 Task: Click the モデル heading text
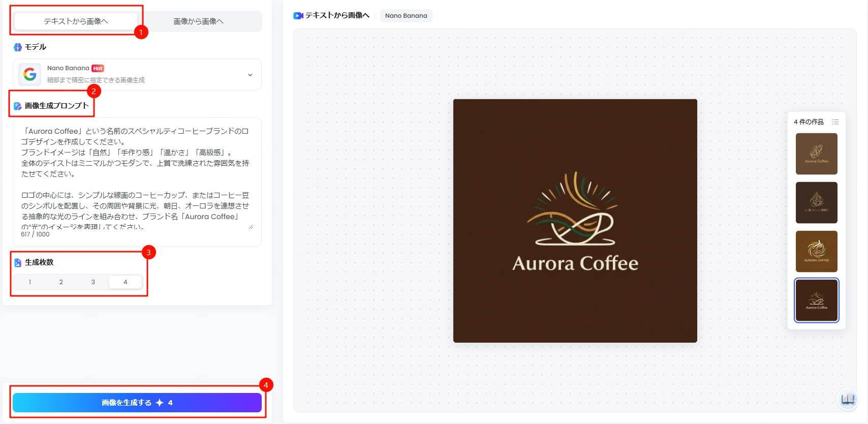[36, 47]
